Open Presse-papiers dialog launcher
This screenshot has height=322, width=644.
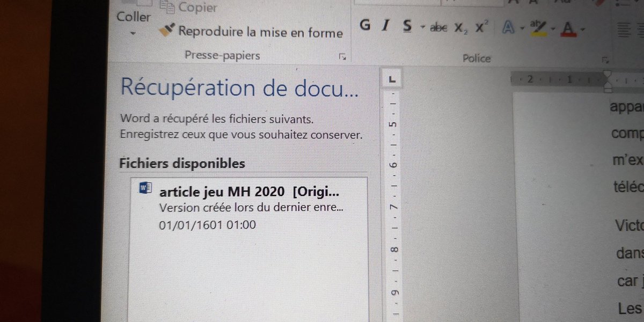click(342, 57)
